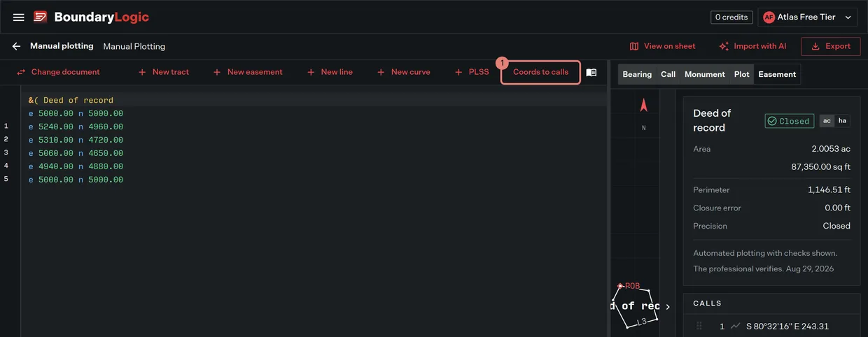Click the '&( Deed of record' editor line

click(x=71, y=100)
